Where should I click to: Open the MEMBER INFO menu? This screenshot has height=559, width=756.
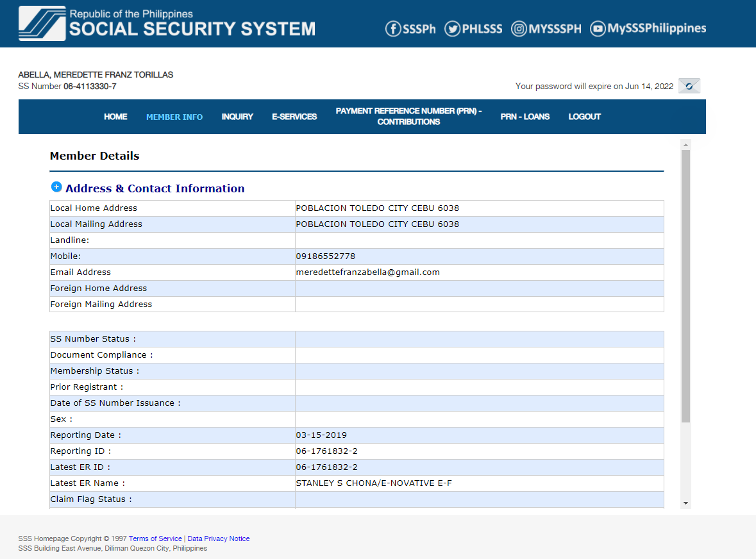[x=174, y=117]
